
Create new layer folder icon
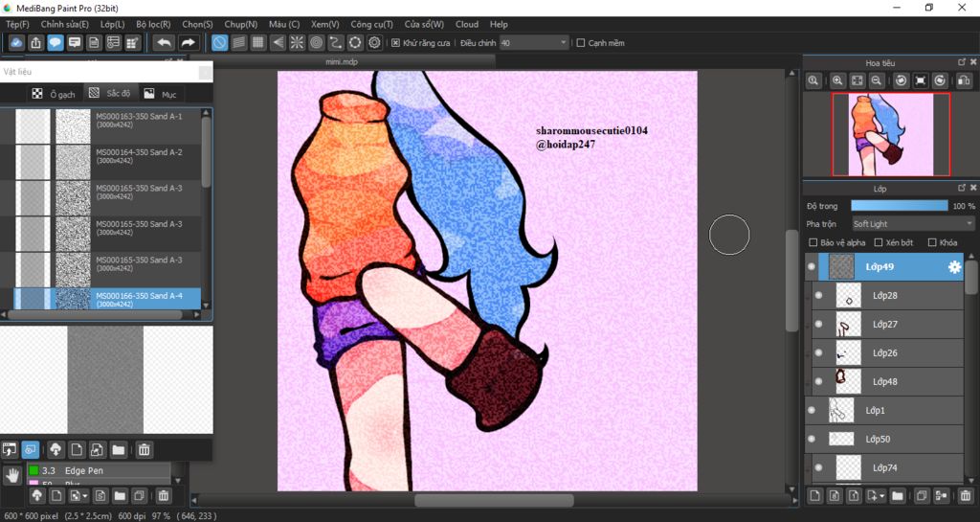click(x=898, y=496)
